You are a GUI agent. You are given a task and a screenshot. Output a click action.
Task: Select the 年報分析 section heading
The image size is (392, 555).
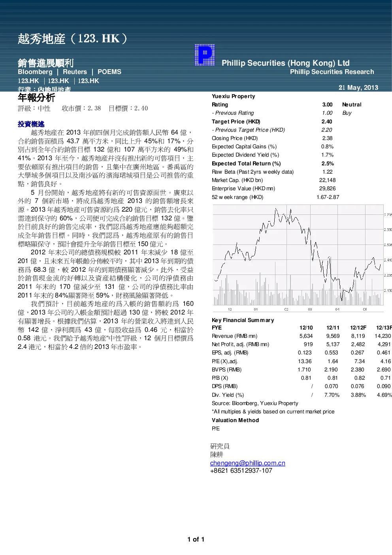pos(36,97)
